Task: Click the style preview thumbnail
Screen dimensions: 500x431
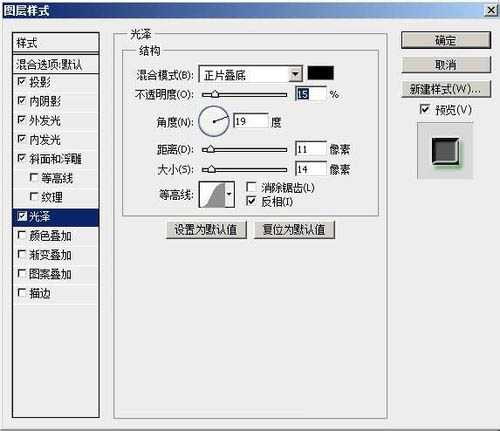Action: [x=445, y=151]
